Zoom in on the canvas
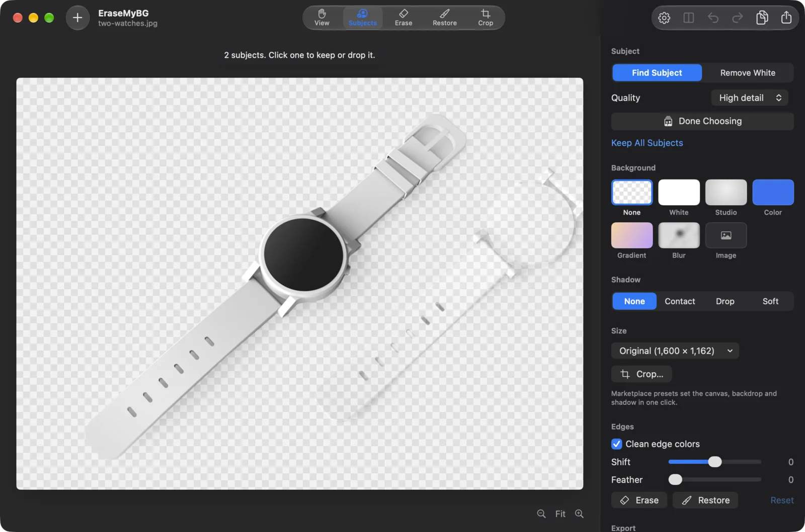Viewport: 805px width, 532px height. point(580,513)
